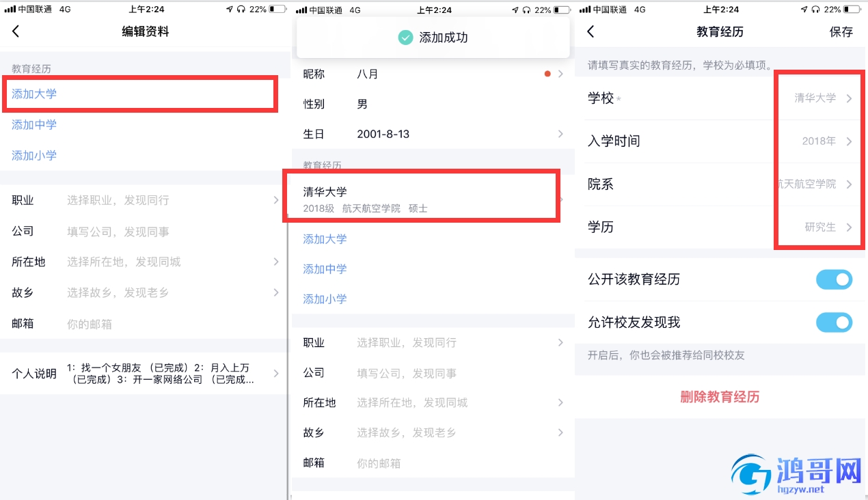Viewport: 868px width, 500px height.
Task: Open 院系 selector showing 航天航空学院
Action: tap(720, 184)
